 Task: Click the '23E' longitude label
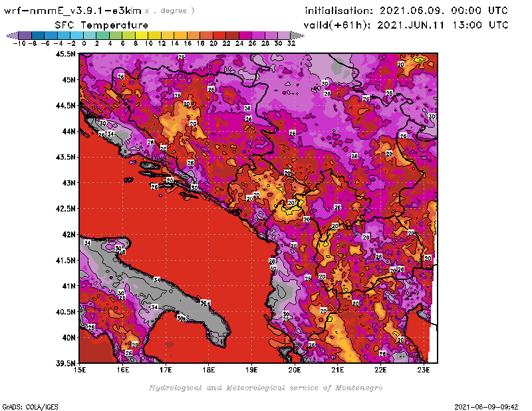coord(424,370)
